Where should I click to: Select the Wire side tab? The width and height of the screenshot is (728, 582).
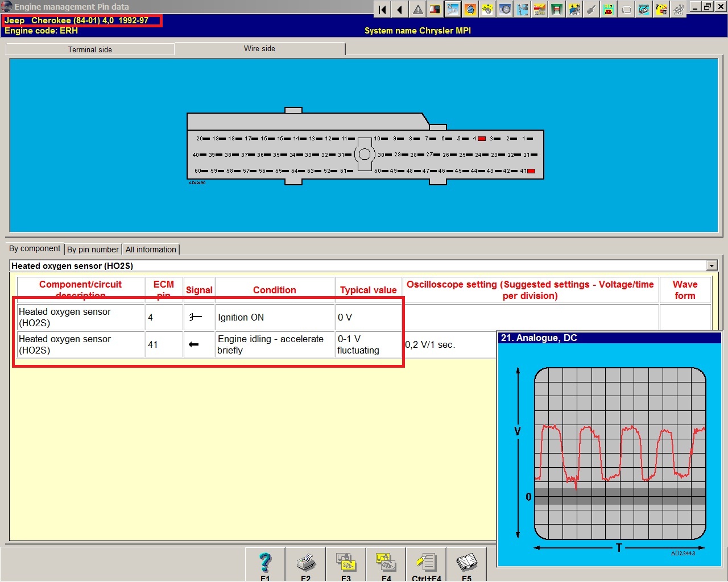click(259, 49)
